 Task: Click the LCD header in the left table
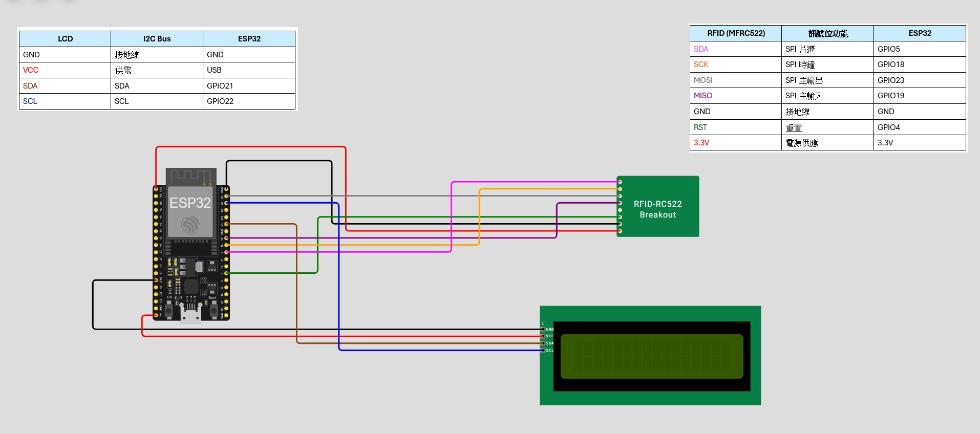[65, 39]
